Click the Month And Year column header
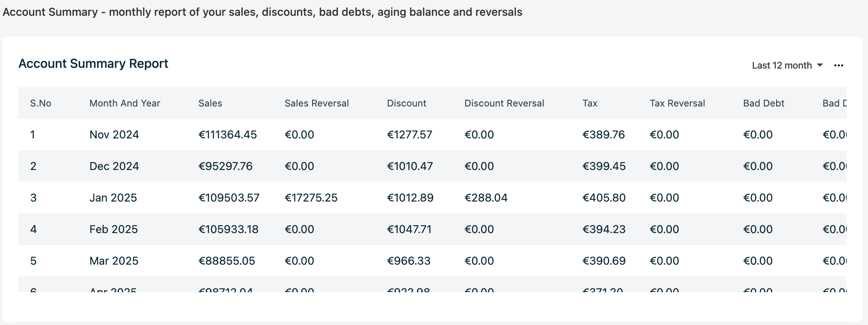 tap(125, 103)
